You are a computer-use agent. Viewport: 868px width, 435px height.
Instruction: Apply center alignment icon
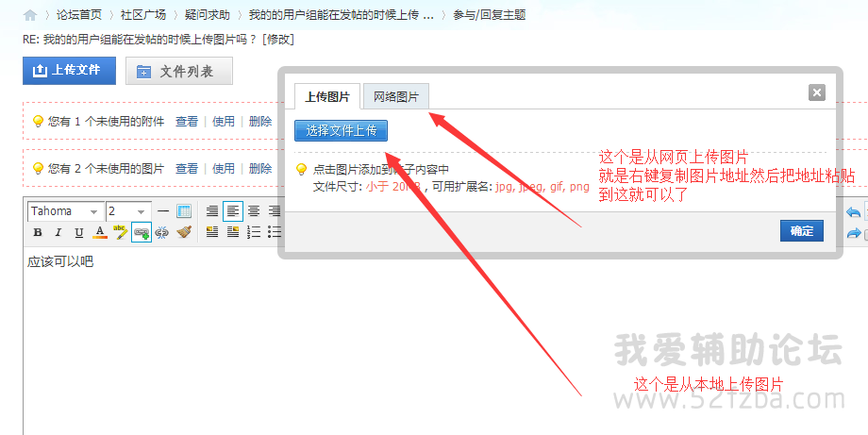click(254, 210)
